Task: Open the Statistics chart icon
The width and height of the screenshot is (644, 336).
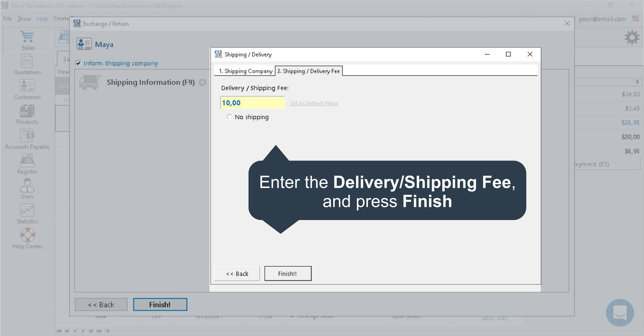Action: (x=27, y=210)
